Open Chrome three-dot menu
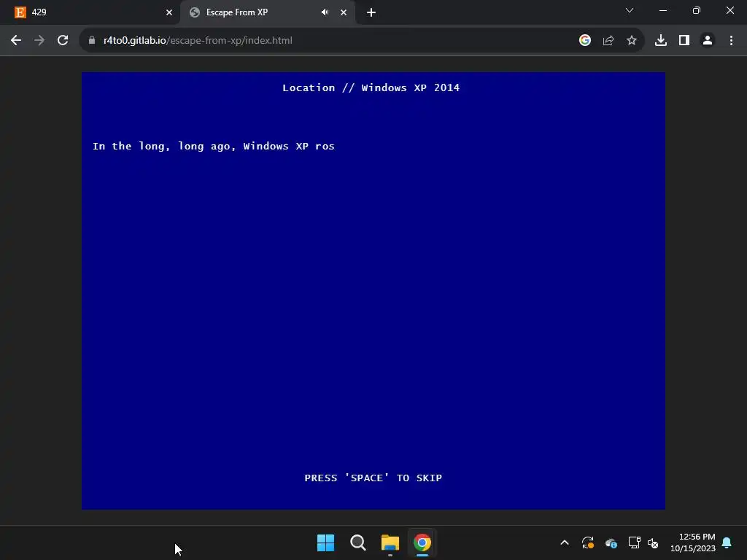This screenshot has height=560, width=747. point(731,41)
